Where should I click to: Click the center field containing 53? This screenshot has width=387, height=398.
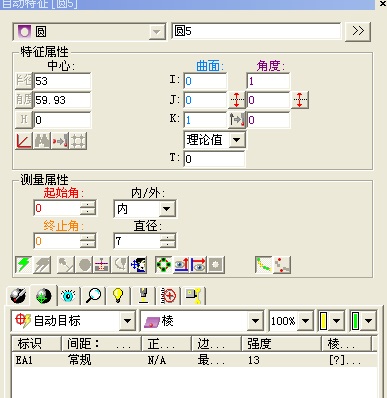click(62, 81)
